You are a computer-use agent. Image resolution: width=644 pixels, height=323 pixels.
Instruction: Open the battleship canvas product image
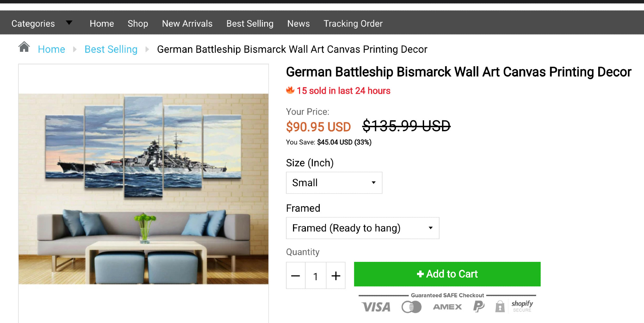tap(143, 189)
